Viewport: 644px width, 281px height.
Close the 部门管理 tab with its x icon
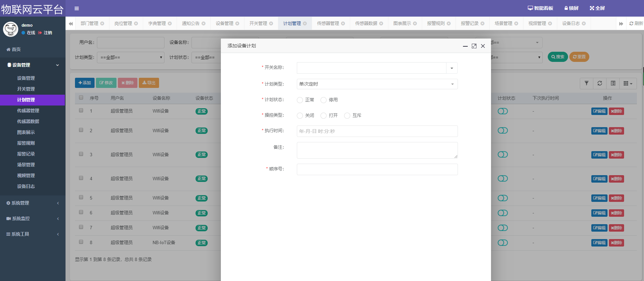click(x=102, y=24)
